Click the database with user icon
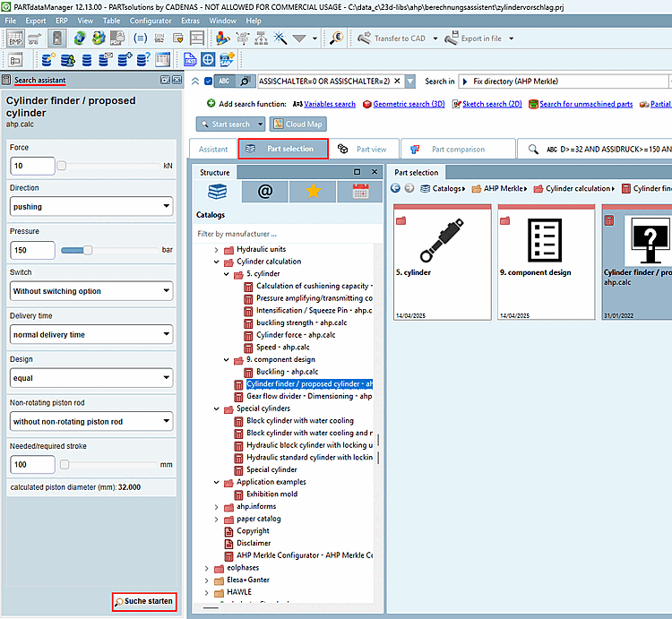The image size is (672, 619). 68,59
